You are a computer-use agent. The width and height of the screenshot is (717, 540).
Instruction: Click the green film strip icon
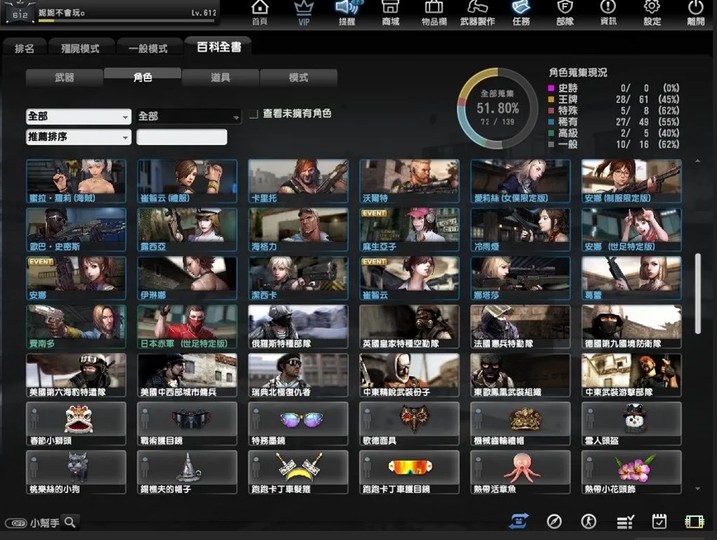(x=694, y=521)
